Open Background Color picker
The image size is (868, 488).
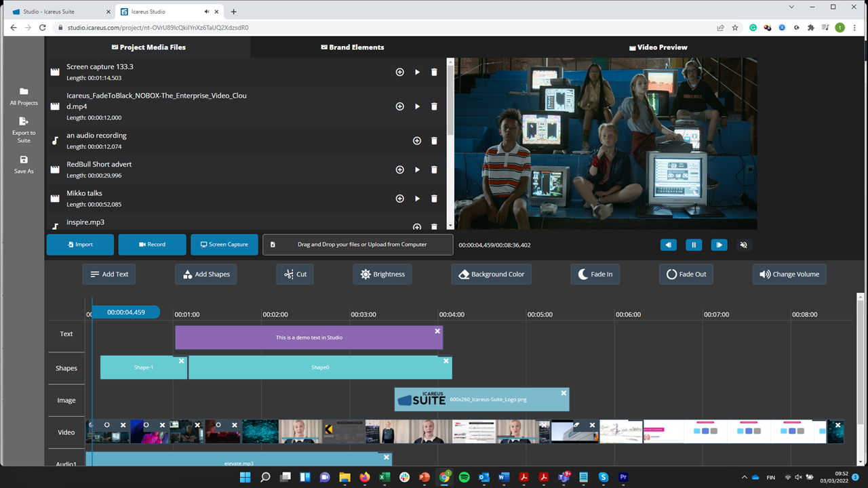pos(491,274)
